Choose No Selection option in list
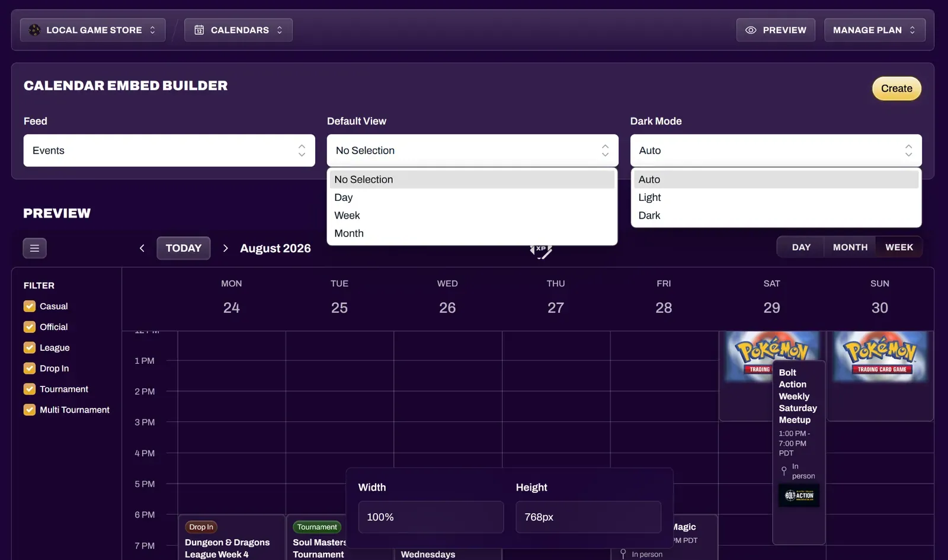 [472, 180]
